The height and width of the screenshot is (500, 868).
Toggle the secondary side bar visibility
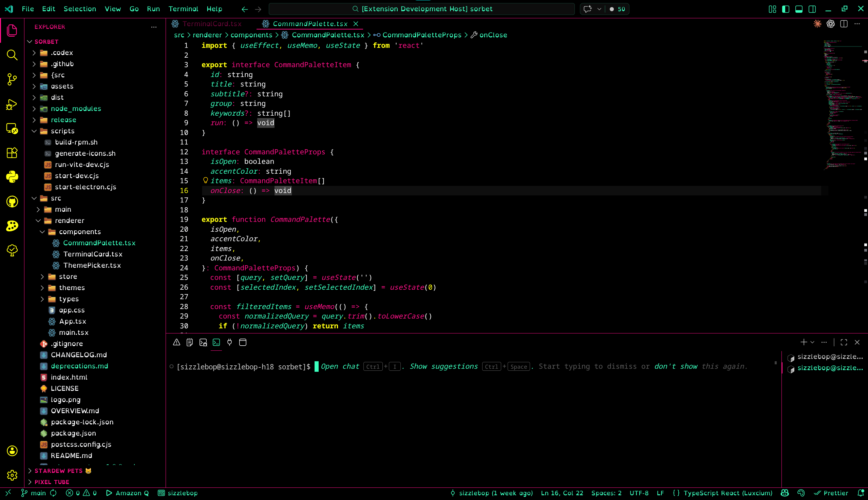[812, 9]
